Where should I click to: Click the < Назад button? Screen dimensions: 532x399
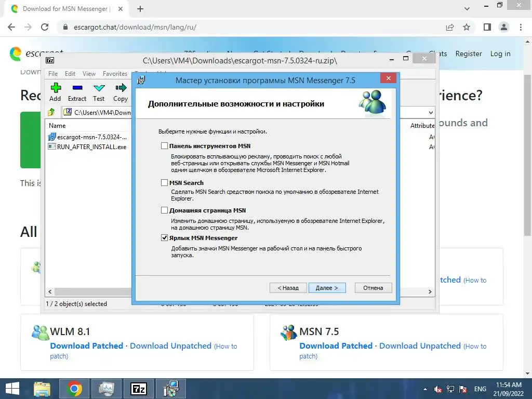[x=288, y=288]
